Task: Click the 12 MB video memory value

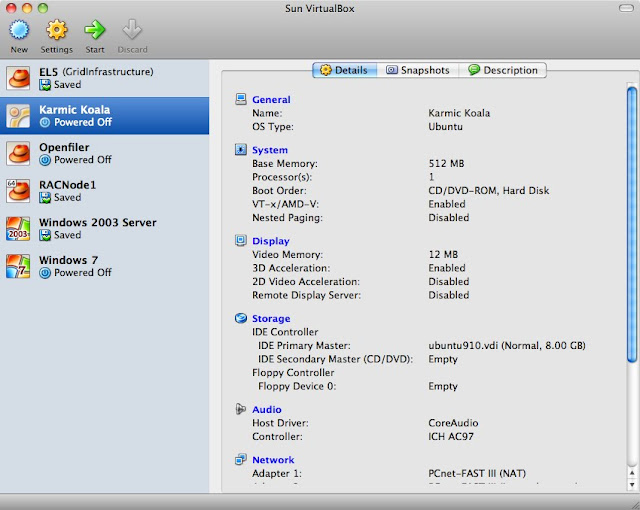Action: [443, 255]
